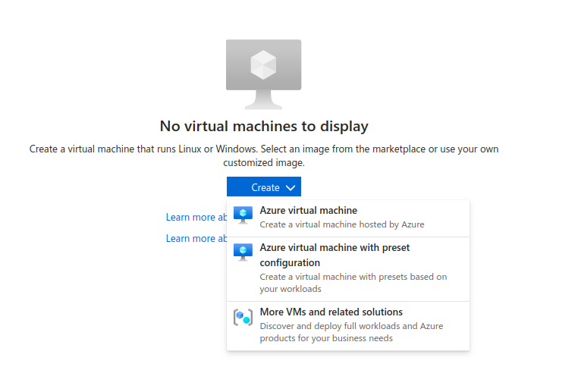
Task: Click the "presets based on your workloads" description
Action: click(353, 283)
